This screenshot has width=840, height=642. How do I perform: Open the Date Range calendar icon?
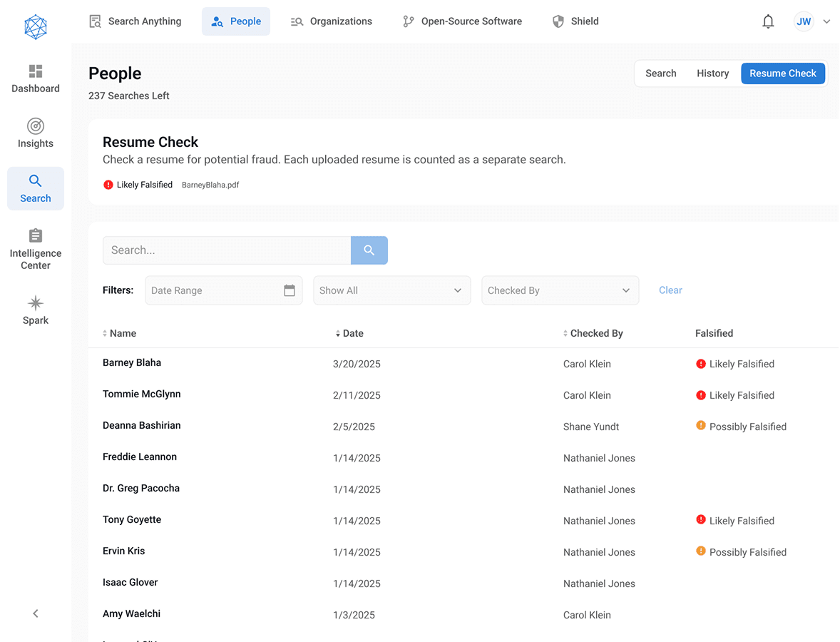point(290,290)
